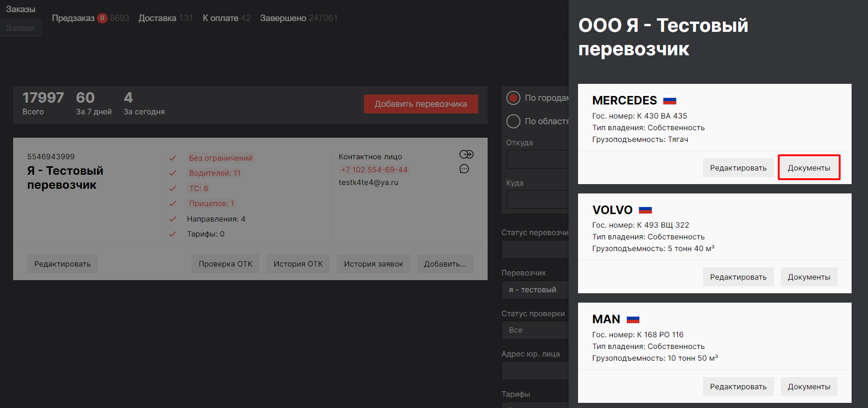Click the ТС: 6 link

(199, 188)
